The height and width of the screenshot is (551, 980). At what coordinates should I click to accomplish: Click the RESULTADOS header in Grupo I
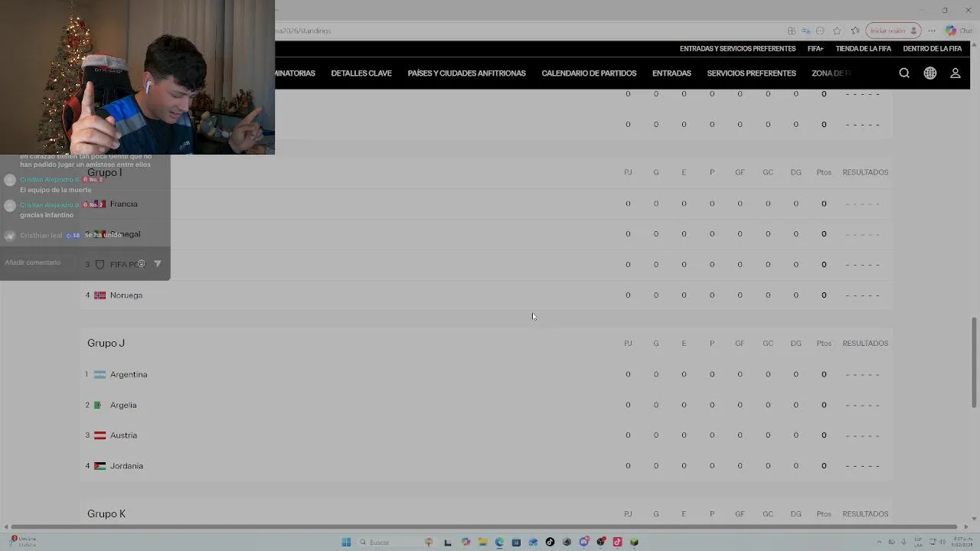point(865,172)
